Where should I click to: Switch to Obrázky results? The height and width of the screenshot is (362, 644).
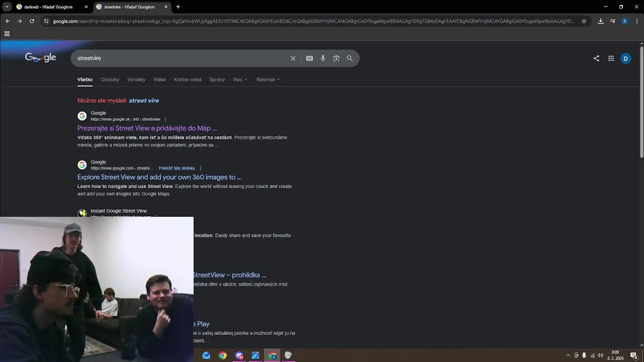point(110,79)
